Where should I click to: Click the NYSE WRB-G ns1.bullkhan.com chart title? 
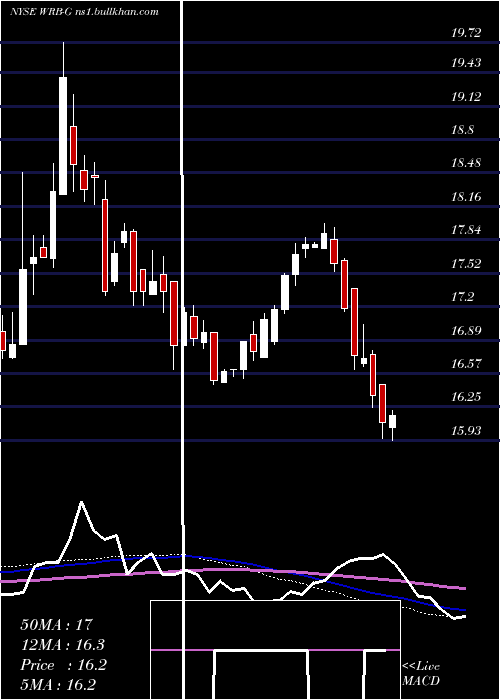84,12
